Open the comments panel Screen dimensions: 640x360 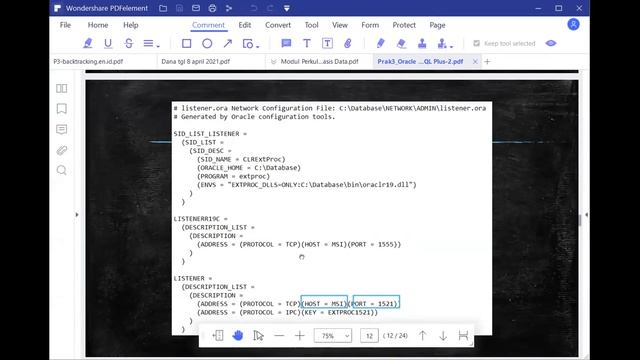[x=62, y=129]
